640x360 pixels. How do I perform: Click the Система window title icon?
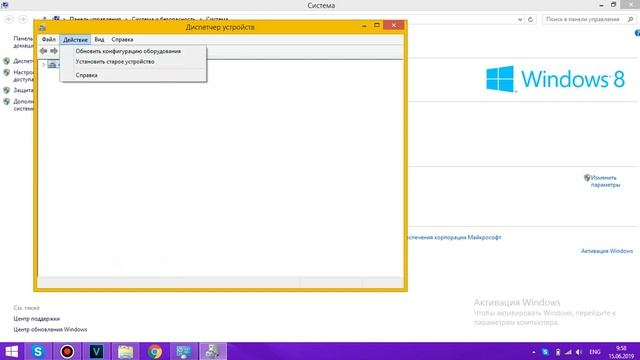point(4,5)
